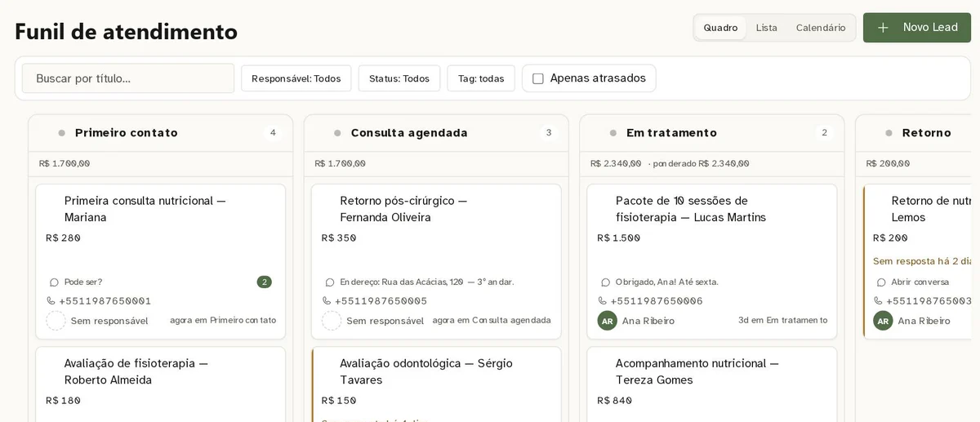Click the "Pode ser?" message preview

pyautogui.click(x=83, y=282)
